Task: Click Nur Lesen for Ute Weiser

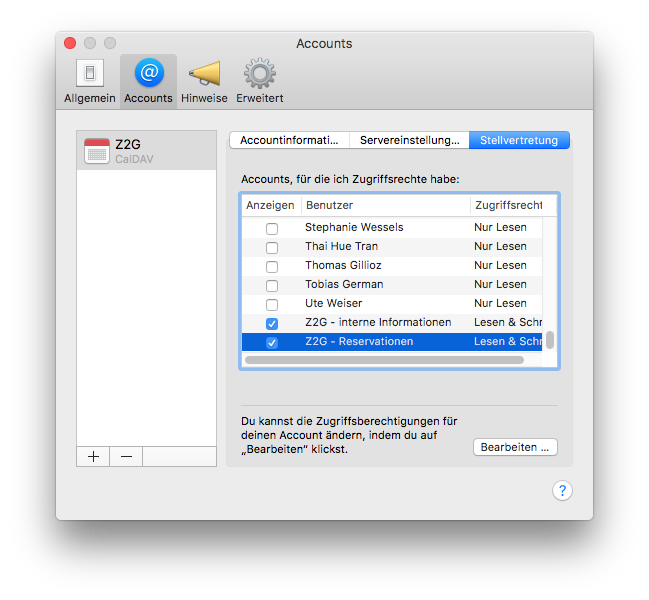Action: click(x=500, y=303)
